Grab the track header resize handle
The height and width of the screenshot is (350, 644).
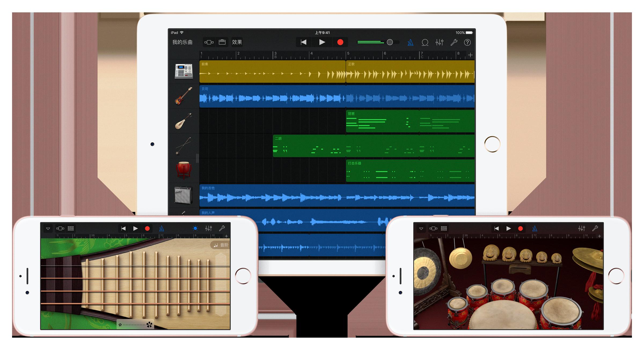point(197,158)
